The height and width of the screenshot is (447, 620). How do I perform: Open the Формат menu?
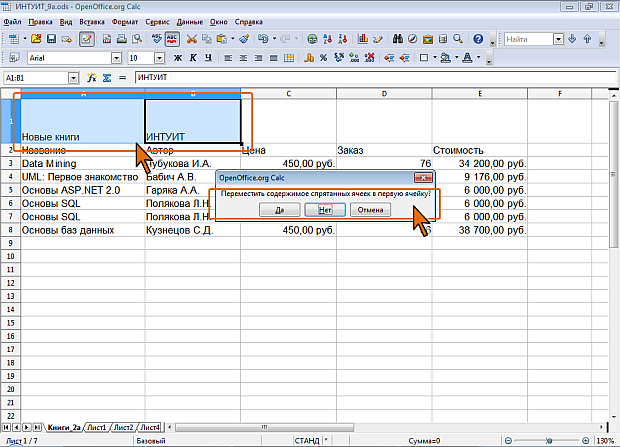pyautogui.click(x=125, y=22)
